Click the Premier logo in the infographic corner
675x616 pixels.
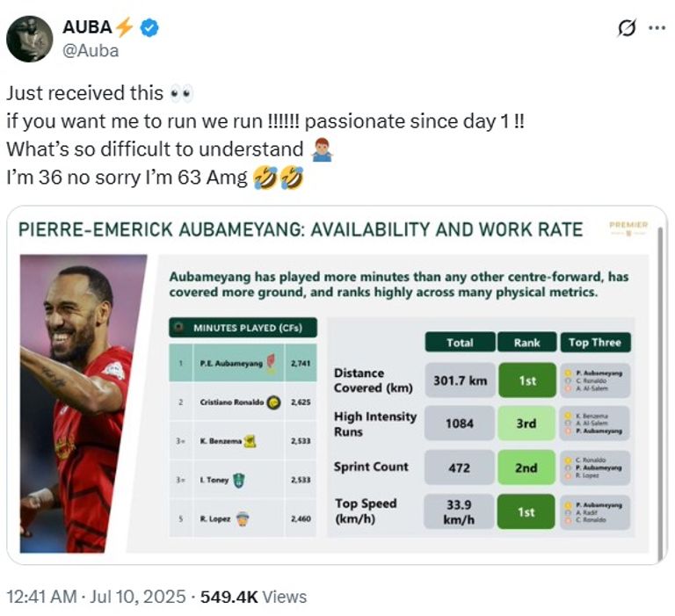(628, 228)
